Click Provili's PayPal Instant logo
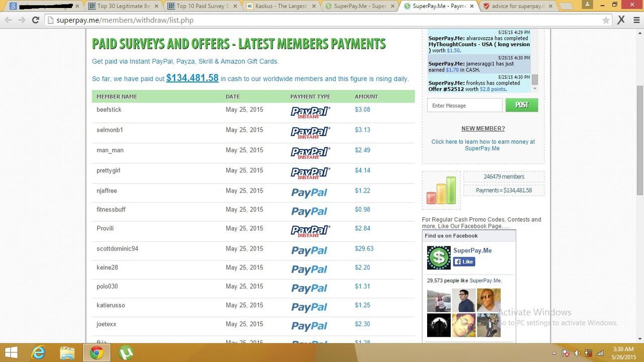 coord(310,231)
